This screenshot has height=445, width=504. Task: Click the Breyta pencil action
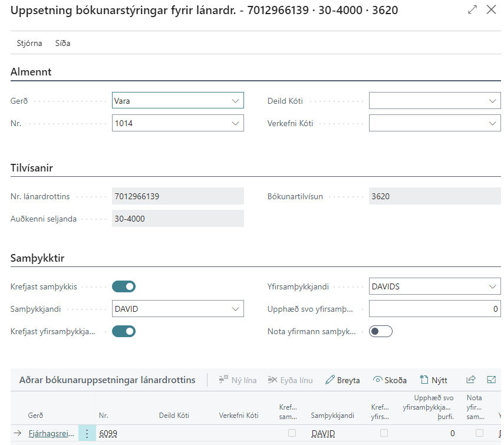click(x=342, y=380)
